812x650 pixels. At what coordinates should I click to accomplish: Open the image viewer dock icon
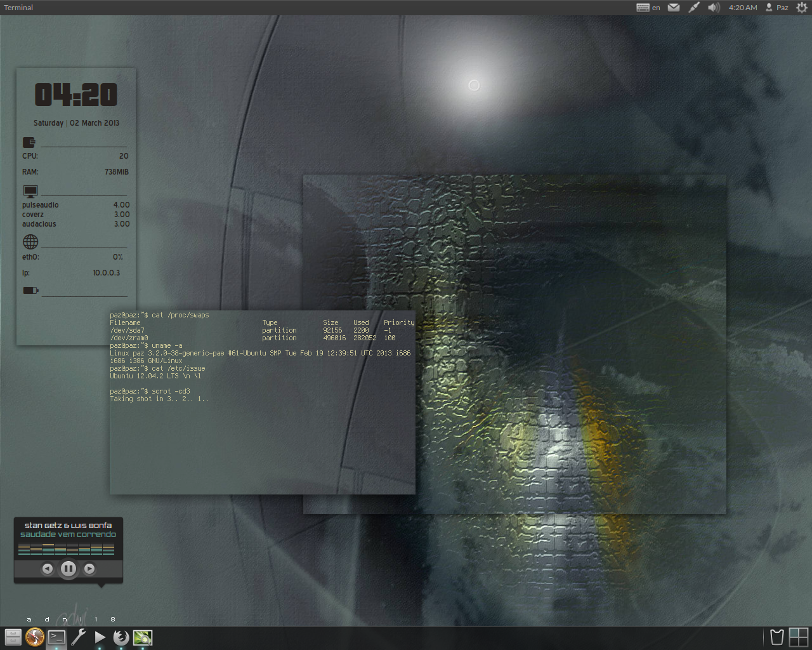pos(143,637)
